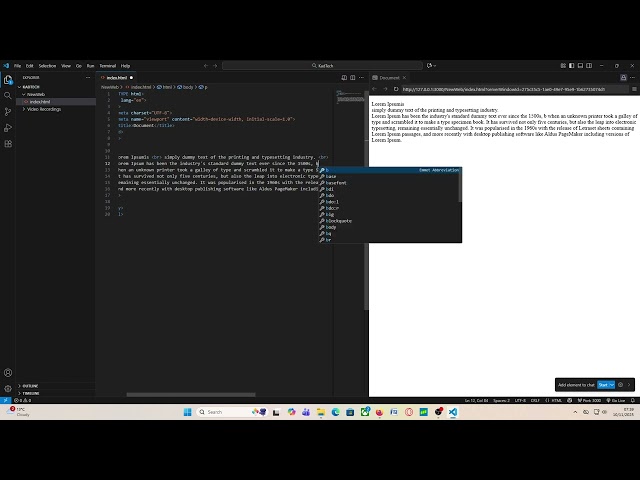Open the Edit menu
This screenshot has height=480, width=640.
(x=29, y=66)
